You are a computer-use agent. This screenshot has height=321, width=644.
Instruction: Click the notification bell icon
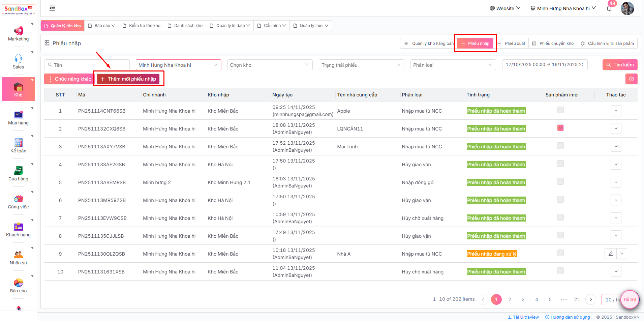click(609, 8)
